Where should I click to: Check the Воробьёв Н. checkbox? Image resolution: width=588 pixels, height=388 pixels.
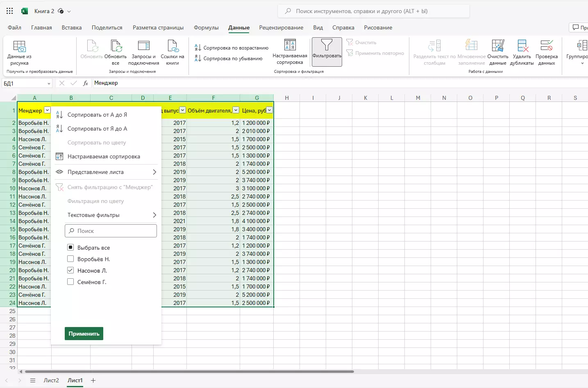(x=70, y=259)
